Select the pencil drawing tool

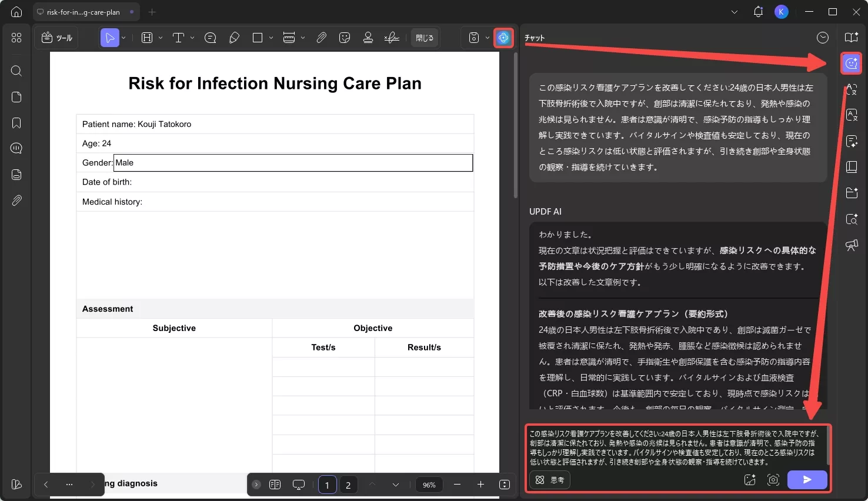click(234, 38)
